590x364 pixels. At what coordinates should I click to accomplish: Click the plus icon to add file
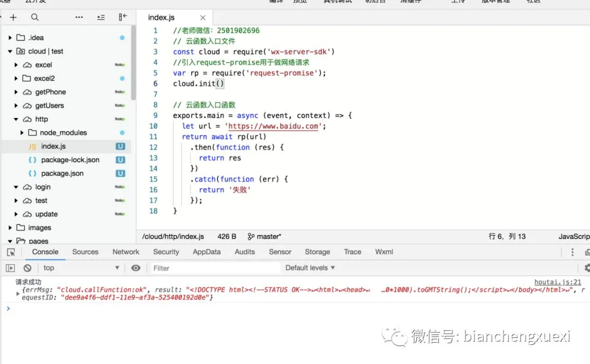pos(13,17)
